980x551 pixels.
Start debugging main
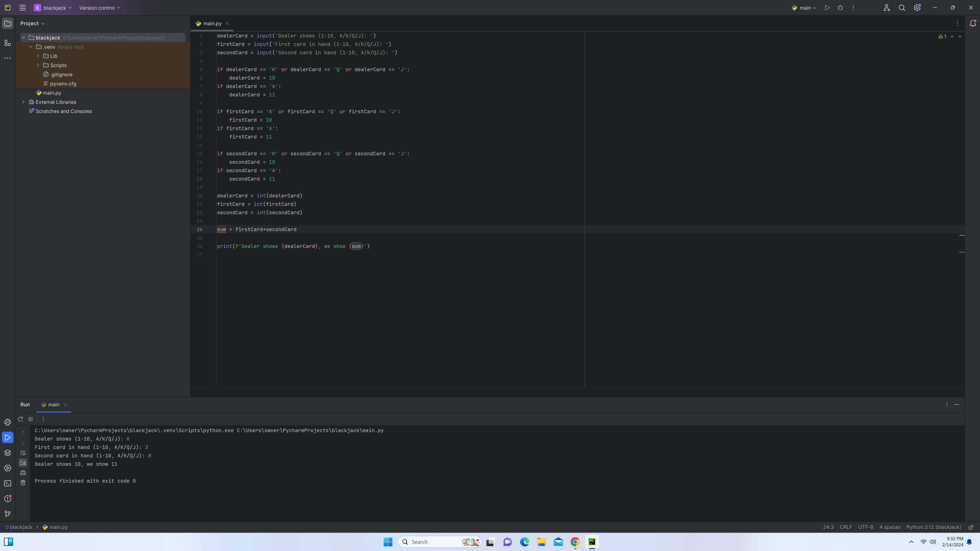point(840,8)
